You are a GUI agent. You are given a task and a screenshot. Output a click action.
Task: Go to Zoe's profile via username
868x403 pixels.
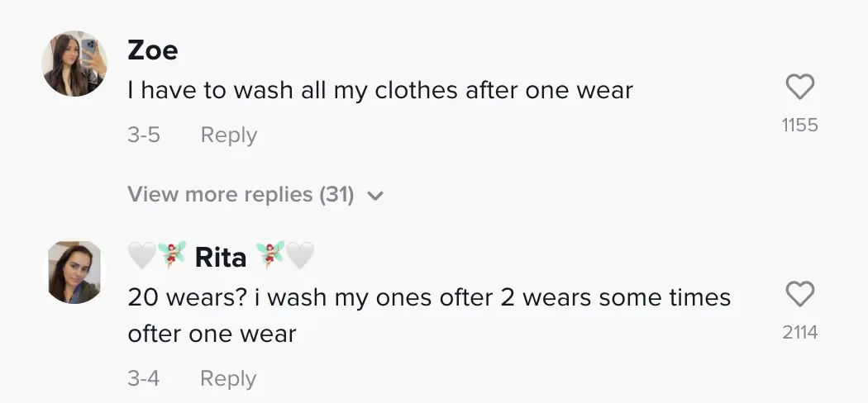pos(153,50)
